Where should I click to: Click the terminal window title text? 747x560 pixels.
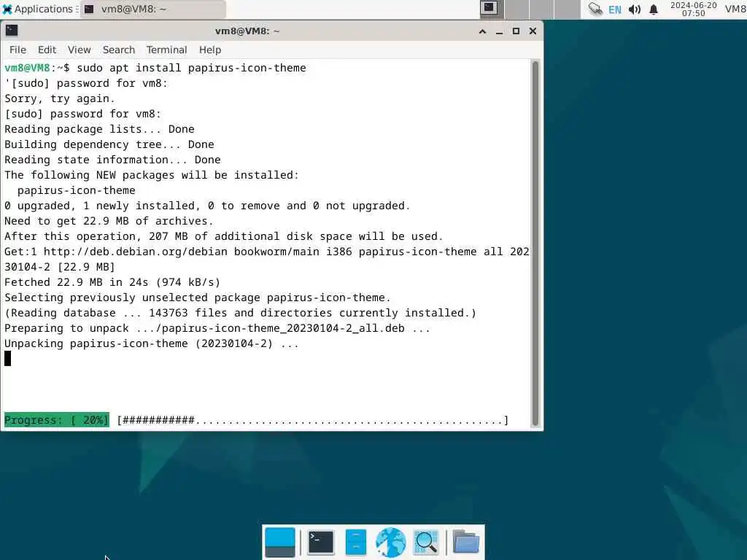pos(247,31)
